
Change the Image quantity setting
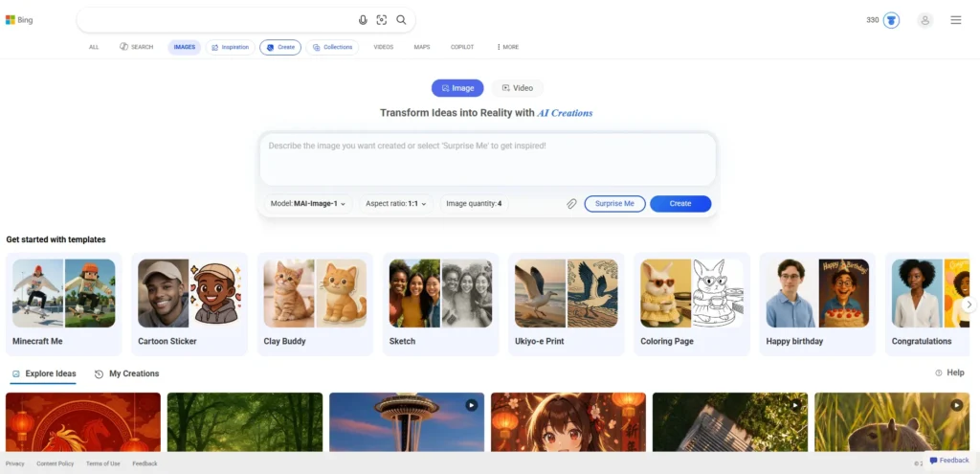475,204
